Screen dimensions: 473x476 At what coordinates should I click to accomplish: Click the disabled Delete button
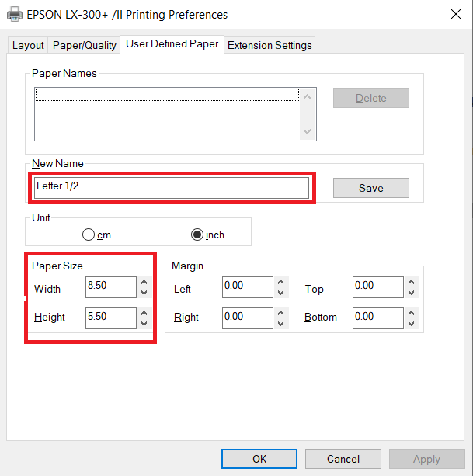coord(371,98)
